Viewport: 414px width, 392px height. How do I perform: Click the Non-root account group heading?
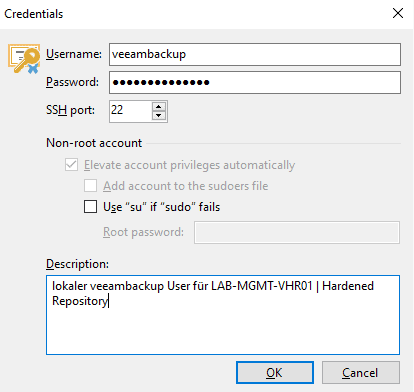(x=94, y=143)
